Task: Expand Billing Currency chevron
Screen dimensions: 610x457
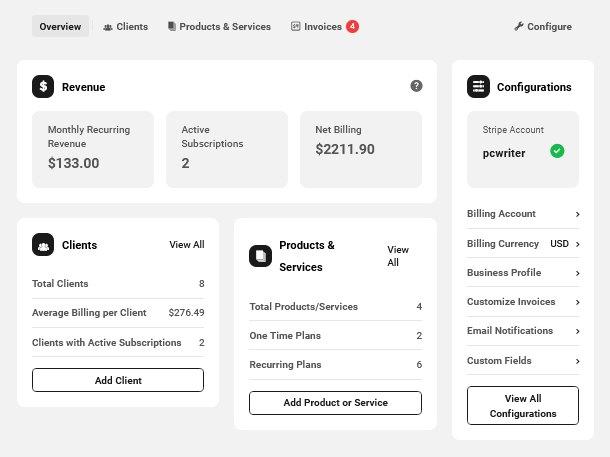Action: pos(578,244)
